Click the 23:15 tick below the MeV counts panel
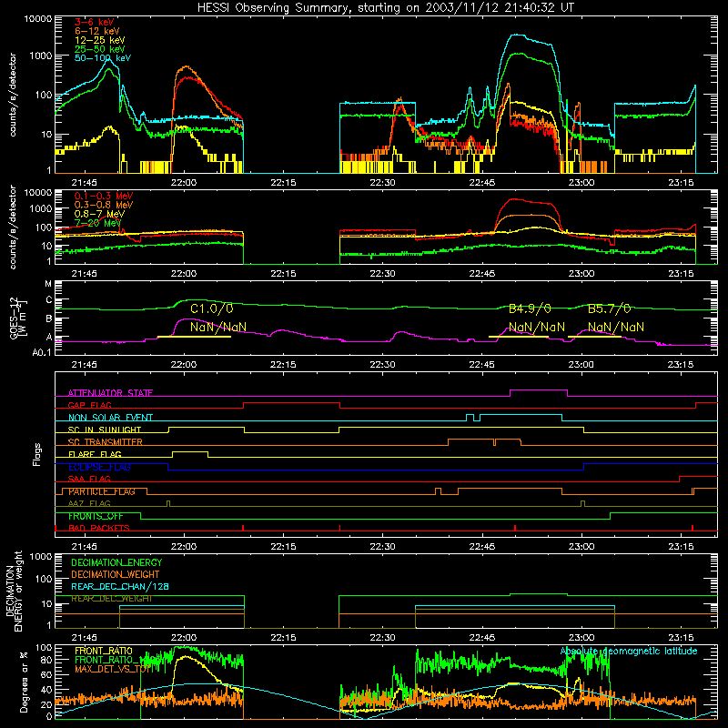Image resolution: width=728 pixels, height=728 pixels. (x=681, y=274)
